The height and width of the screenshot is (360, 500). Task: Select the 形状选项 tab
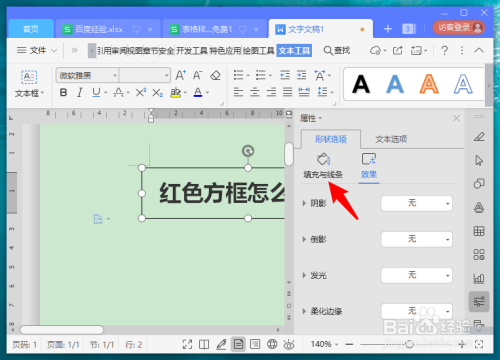coord(331,139)
